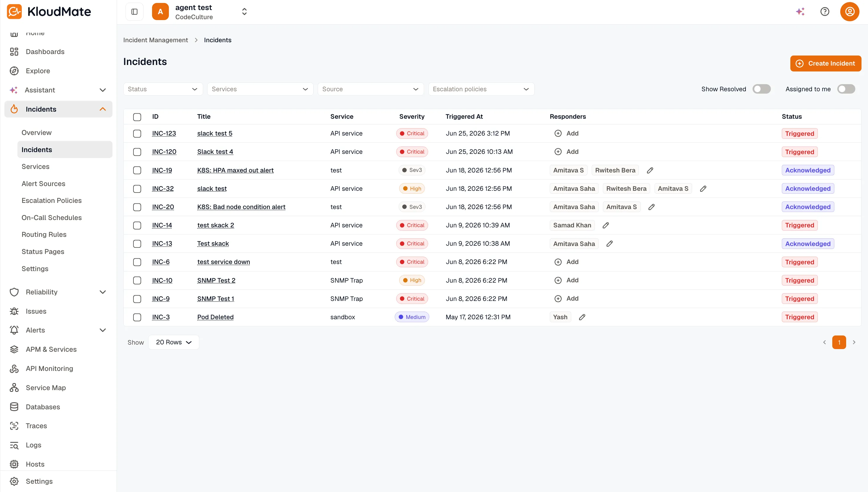This screenshot has width=868, height=492.
Task: Expand the Alerts sidebar section
Action: 103,330
